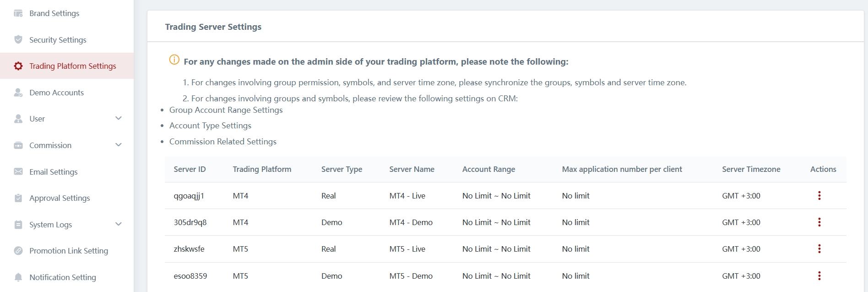This screenshot has height=292, width=868.
Task: Click the Demo Accounts sidebar icon
Action: 18,93
